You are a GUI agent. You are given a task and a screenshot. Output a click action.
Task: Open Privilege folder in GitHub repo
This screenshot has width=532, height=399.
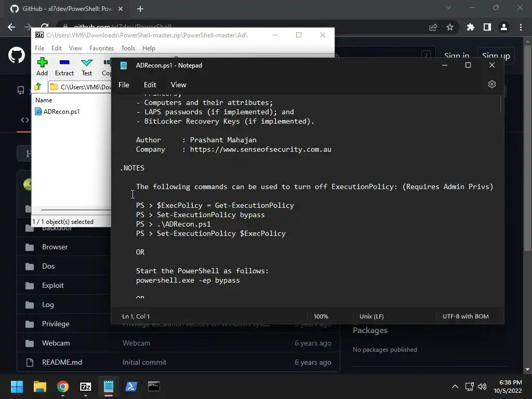click(x=56, y=324)
